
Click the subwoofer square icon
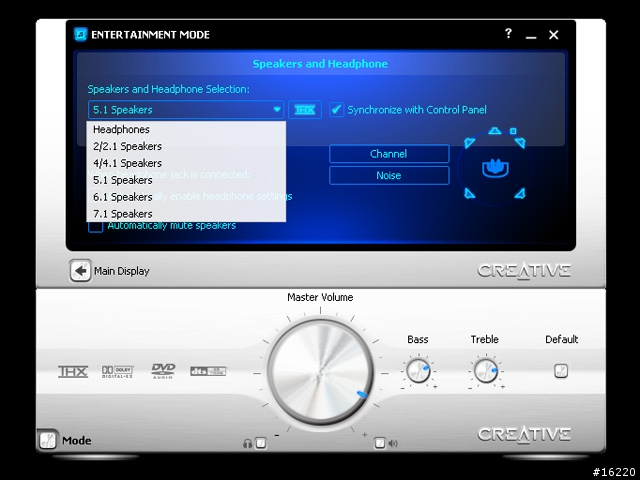point(513,131)
